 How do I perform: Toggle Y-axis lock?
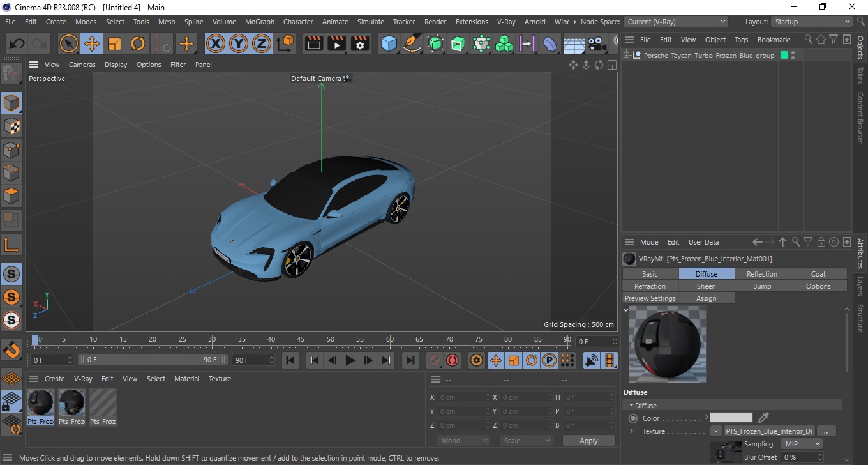[x=239, y=43]
